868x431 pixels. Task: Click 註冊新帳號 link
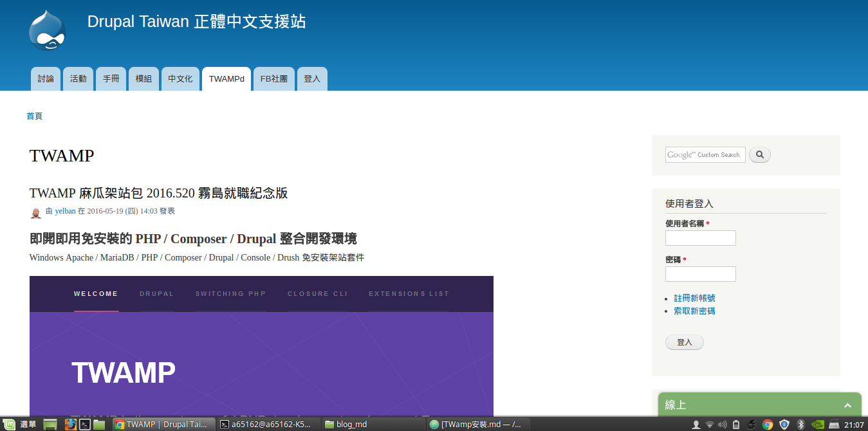coord(694,298)
